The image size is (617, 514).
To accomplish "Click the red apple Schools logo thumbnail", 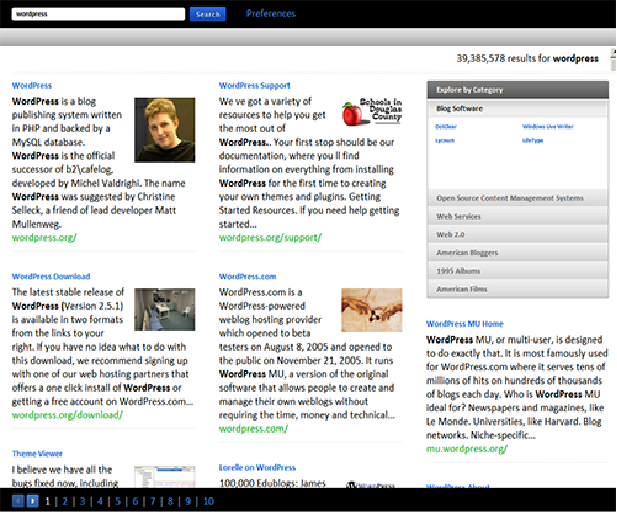I will 372,112.
